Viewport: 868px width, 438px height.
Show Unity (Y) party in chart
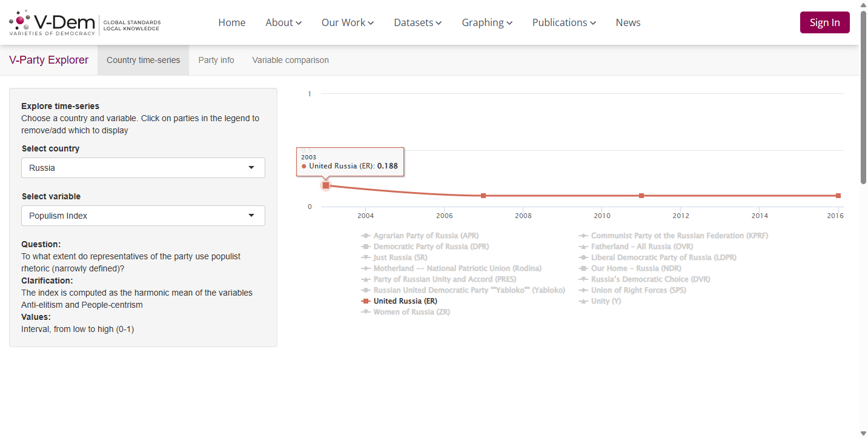(x=600, y=301)
